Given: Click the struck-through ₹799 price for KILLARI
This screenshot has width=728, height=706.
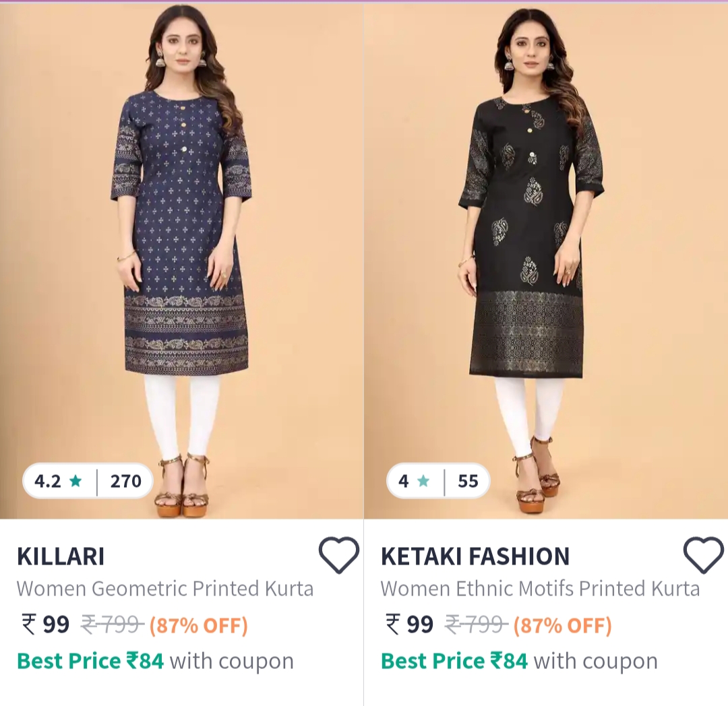Looking at the screenshot, I should tap(112, 626).
